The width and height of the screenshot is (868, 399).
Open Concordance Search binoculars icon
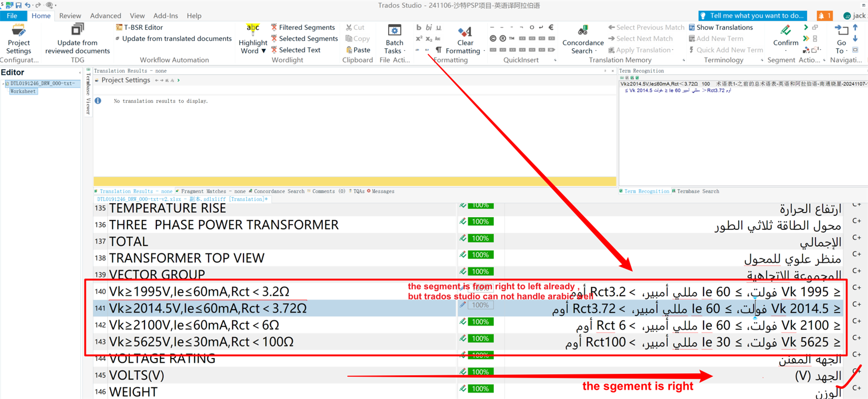(x=583, y=30)
